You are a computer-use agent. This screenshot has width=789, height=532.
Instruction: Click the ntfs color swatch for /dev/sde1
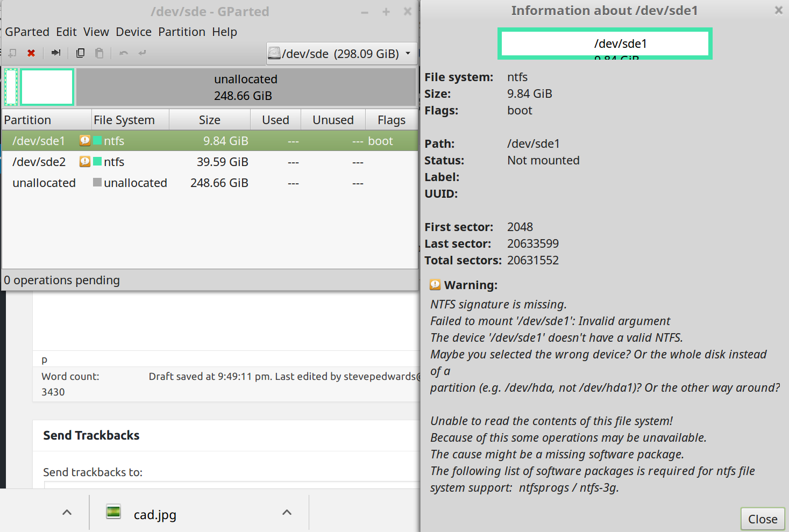click(97, 141)
